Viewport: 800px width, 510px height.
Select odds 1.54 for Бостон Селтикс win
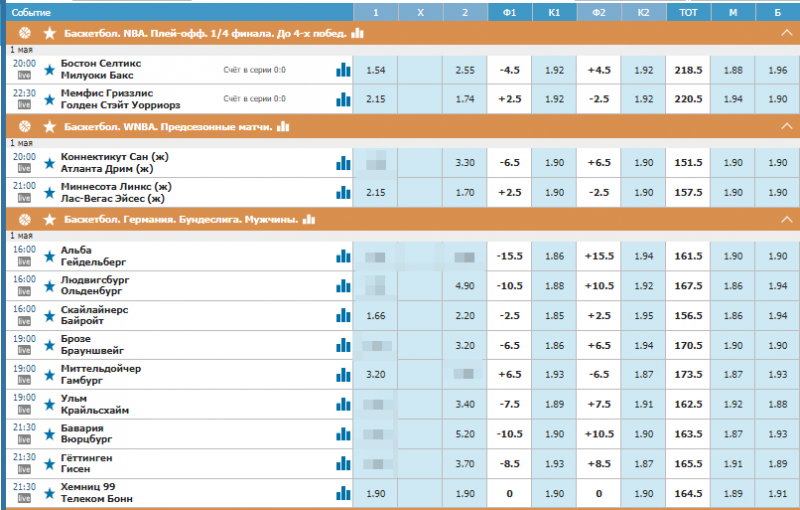pyautogui.click(x=376, y=70)
